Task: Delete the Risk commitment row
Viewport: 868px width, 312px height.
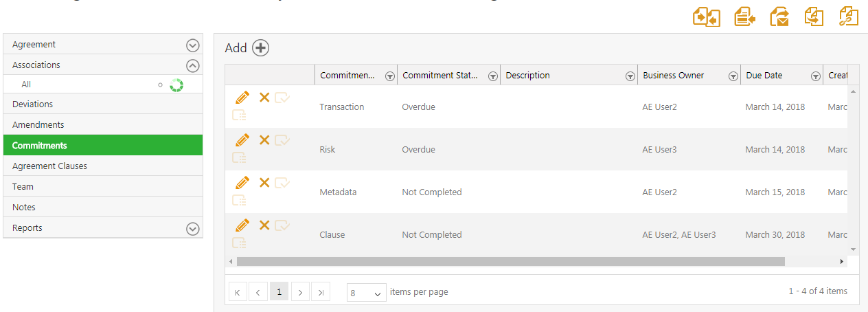Action: 264,140
